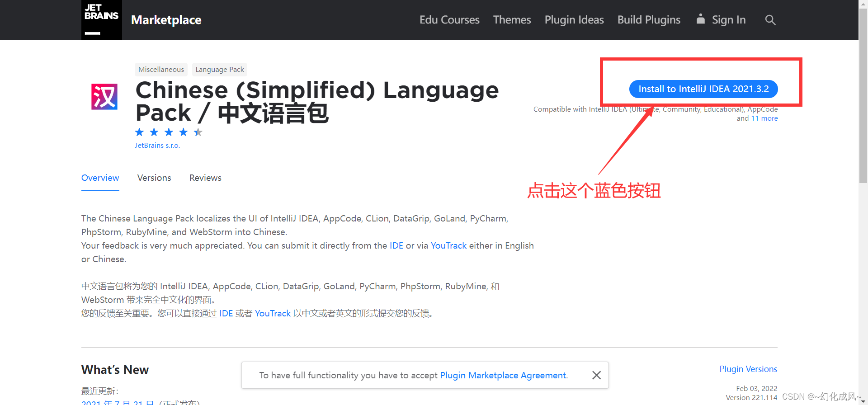Open Edu Courses in the navigation
The width and height of the screenshot is (868, 405).
click(449, 20)
